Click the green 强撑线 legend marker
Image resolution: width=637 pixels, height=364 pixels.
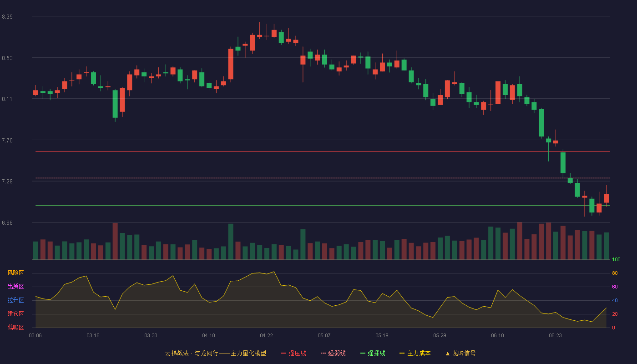pos(363,353)
